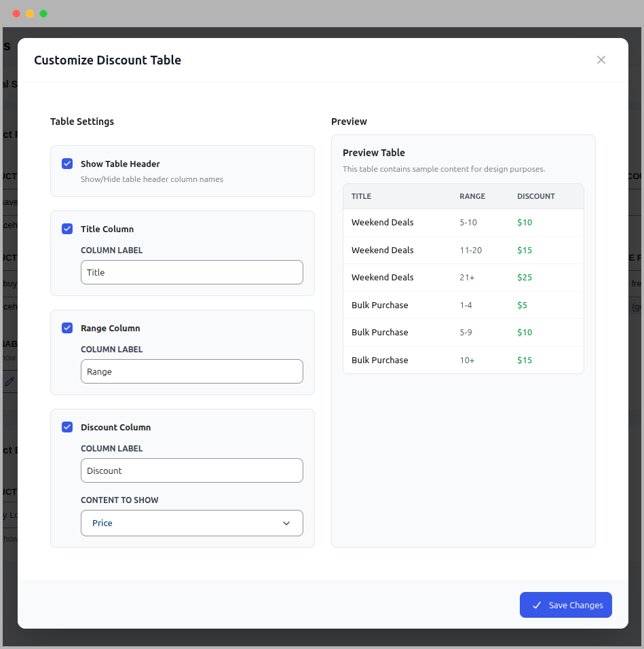644x649 pixels.
Task: Click the Title column label input field
Action: tap(191, 272)
